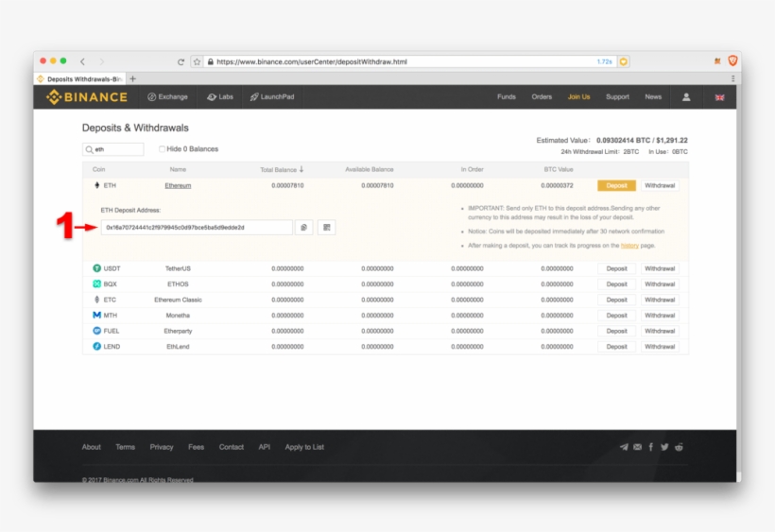Open the LaunchPad page
Screen dimensions: 775x532
pos(272,96)
